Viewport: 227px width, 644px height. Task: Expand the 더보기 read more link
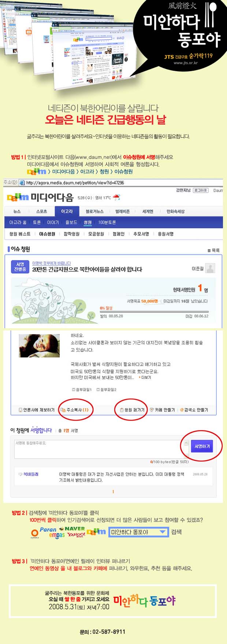145,377
